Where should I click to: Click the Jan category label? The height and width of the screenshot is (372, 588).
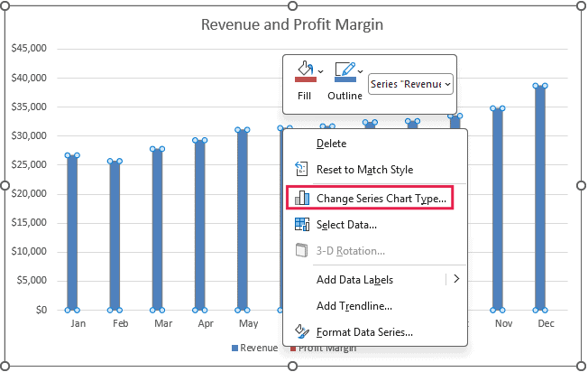click(x=78, y=323)
